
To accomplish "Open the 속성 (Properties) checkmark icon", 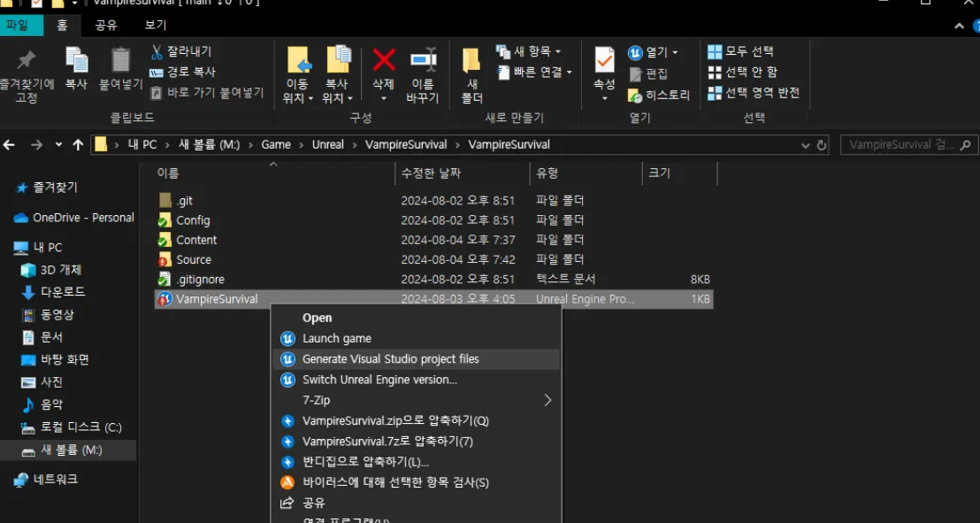I will (604, 60).
